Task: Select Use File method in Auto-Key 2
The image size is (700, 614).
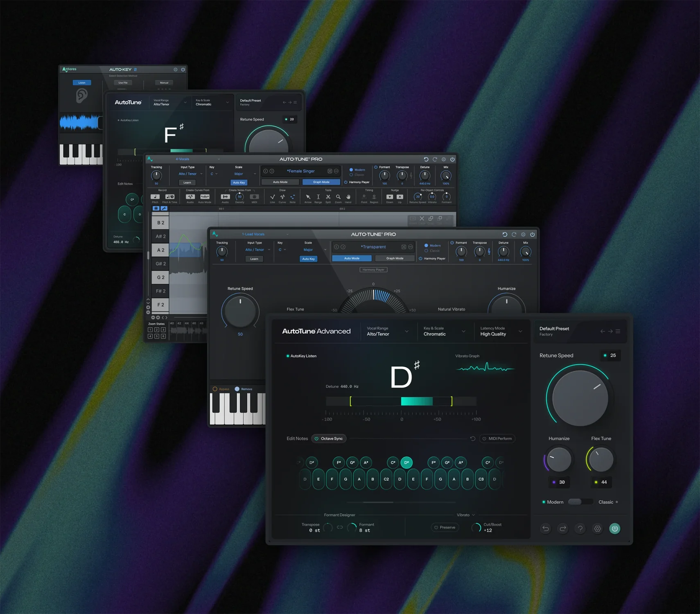Action: (123, 83)
